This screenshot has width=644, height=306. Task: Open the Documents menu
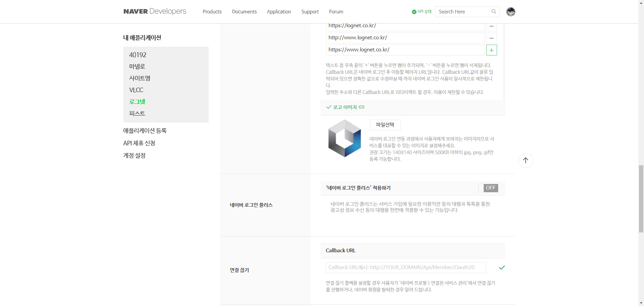click(244, 12)
